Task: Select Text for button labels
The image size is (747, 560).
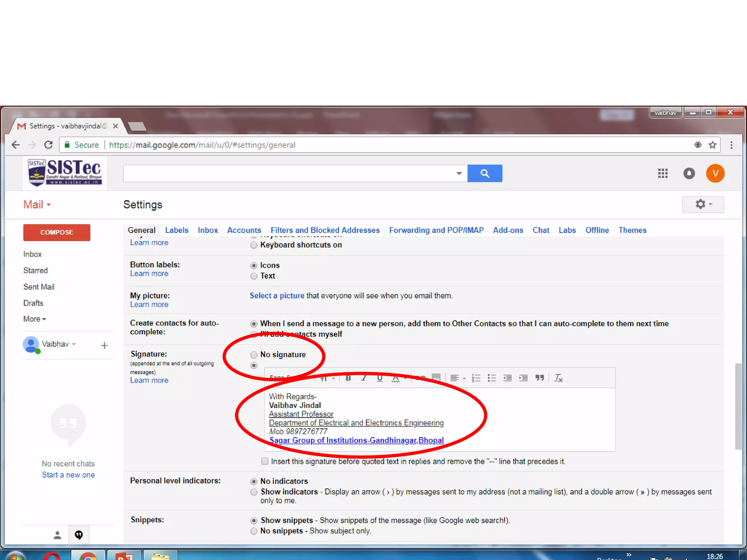Action: pyautogui.click(x=254, y=276)
